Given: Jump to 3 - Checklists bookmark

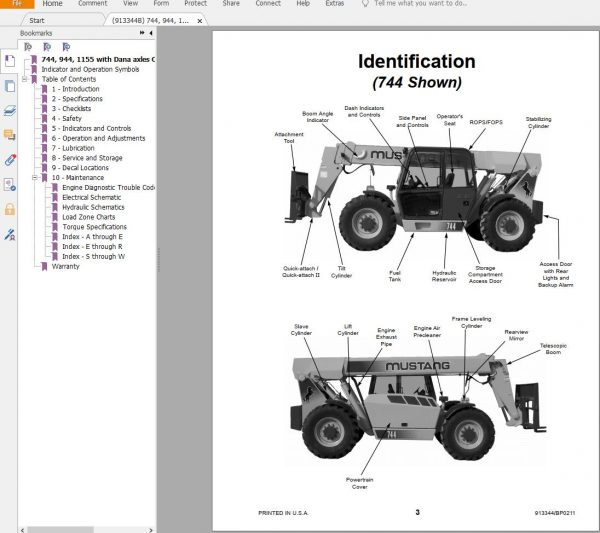Looking at the screenshot, I should [x=72, y=109].
